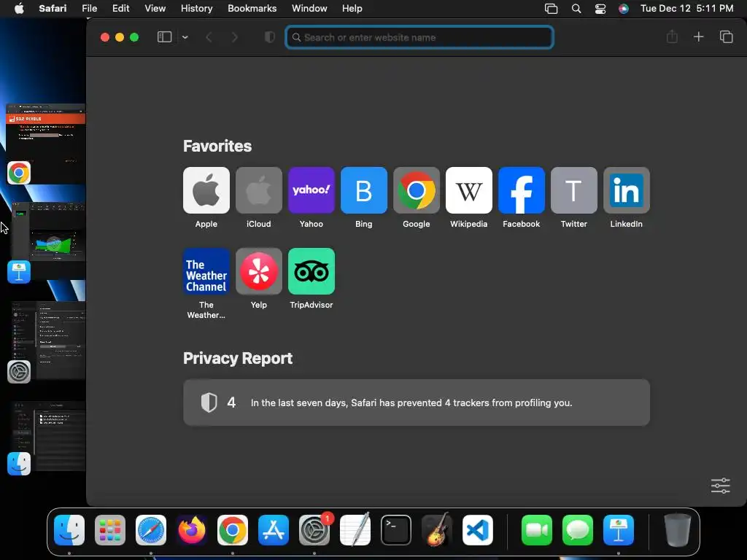Screen dimensions: 747x560
Task: Open the Twitter favorite tile
Action: coord(573,190)
